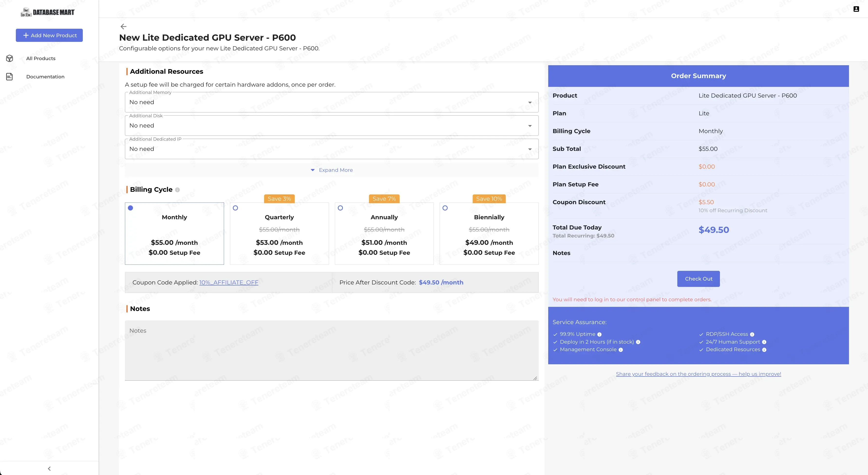Click the Save 10% badge
Viewport: 868px width, 475px height.
[489, 199]
